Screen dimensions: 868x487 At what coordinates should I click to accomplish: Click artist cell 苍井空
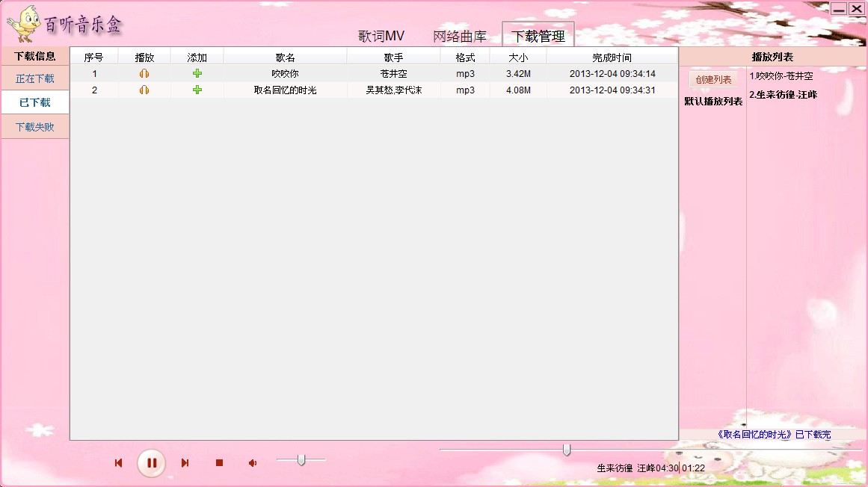[393, 73]
